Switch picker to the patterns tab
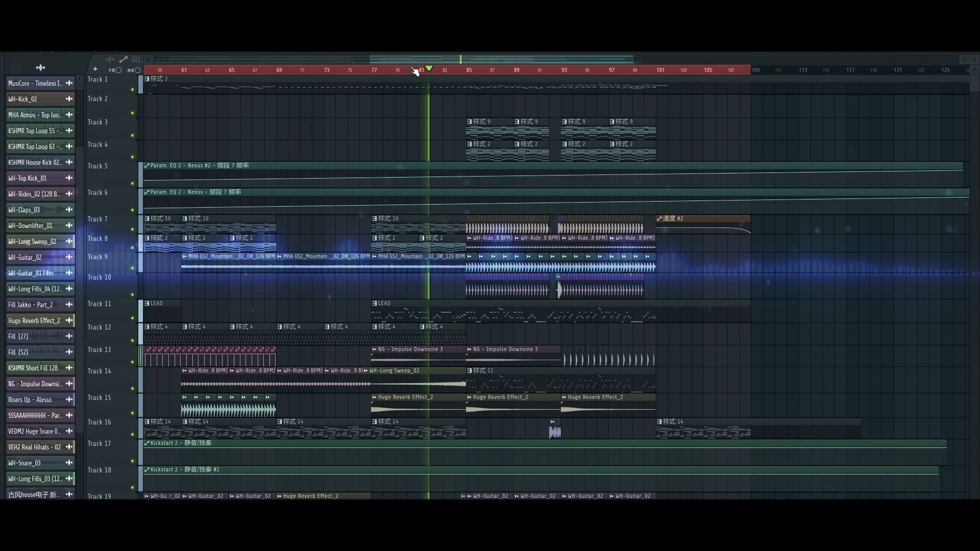 (x=16, y=67)
